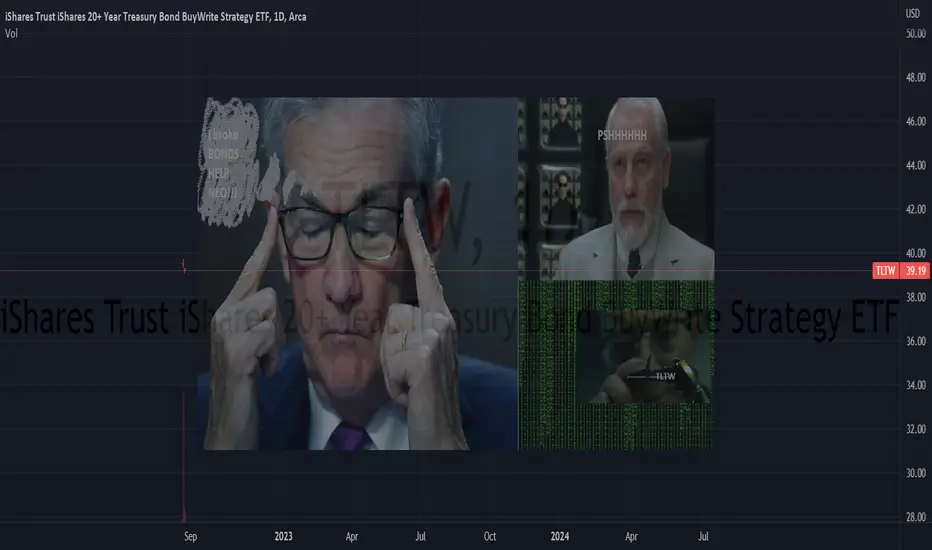Click the 'I broke BONDS HELP NEO' annotation
This screenshot has width=932, height=550.
pos(223,164)
